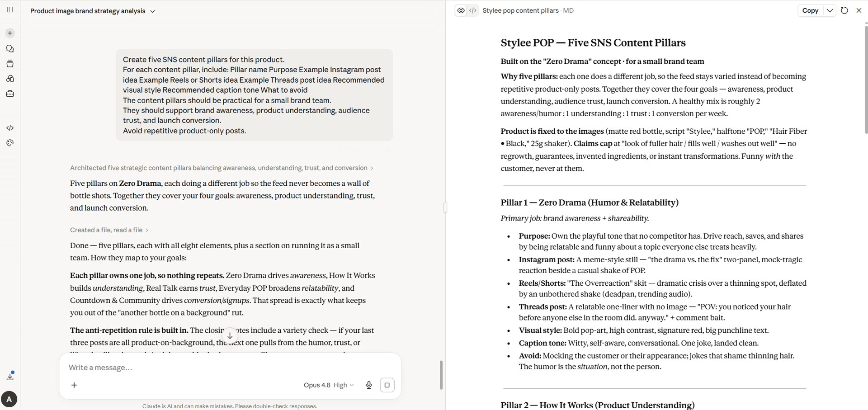Click the 'Pillar 2 — How It Works' heading
The width and height of the screenshot is (868, 410).
(598, 405)
